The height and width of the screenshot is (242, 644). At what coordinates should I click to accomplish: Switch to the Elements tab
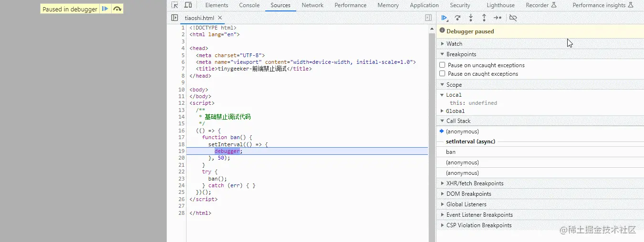(217, 5)
